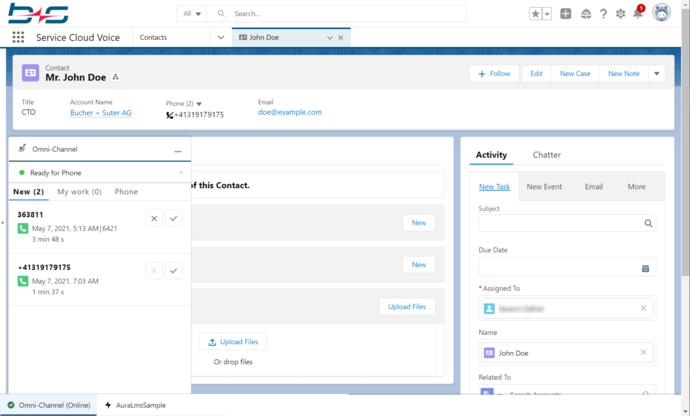Minimize the Omni-Channel panel
Image resolution: width=690 pixels, height=416 pixels.
tap(178, 151)
